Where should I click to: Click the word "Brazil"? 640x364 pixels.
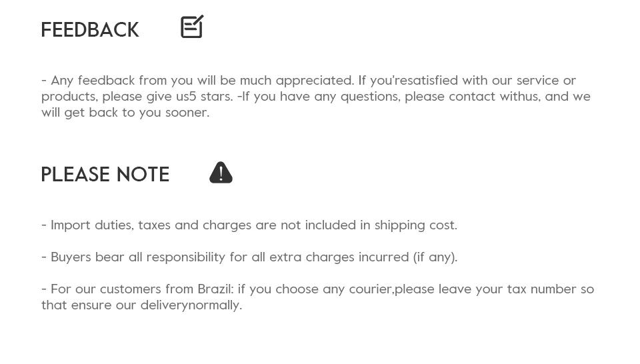214,289
